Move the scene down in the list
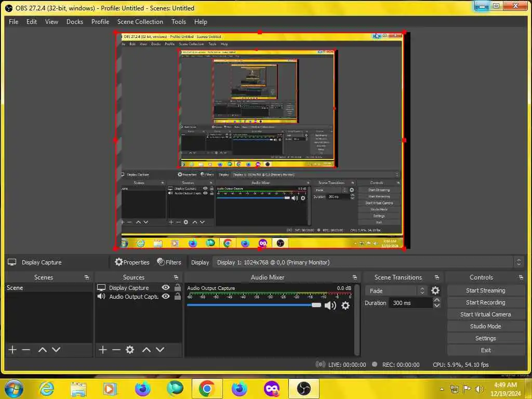 pyautogui.click(x=56, y=350)
